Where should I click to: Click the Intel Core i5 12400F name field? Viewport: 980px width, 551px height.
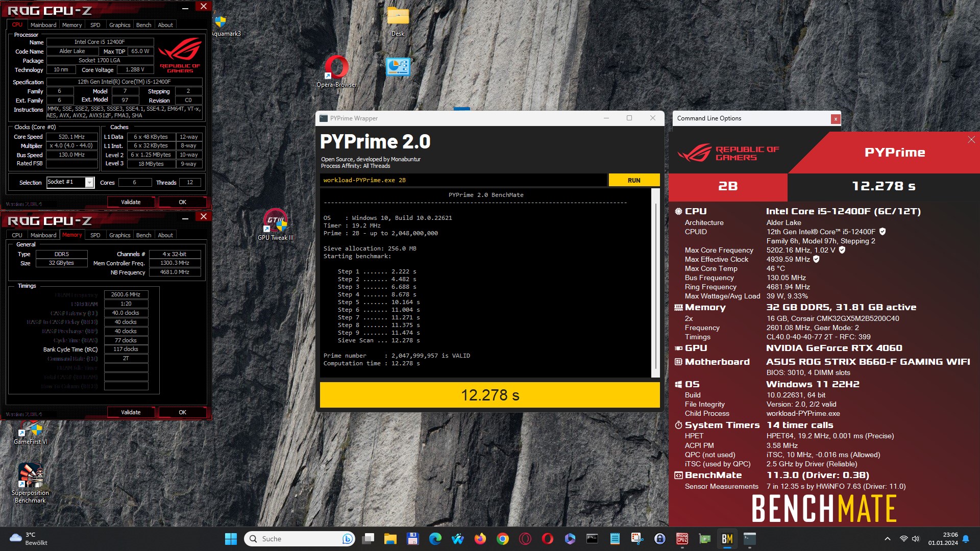(100, 42)
